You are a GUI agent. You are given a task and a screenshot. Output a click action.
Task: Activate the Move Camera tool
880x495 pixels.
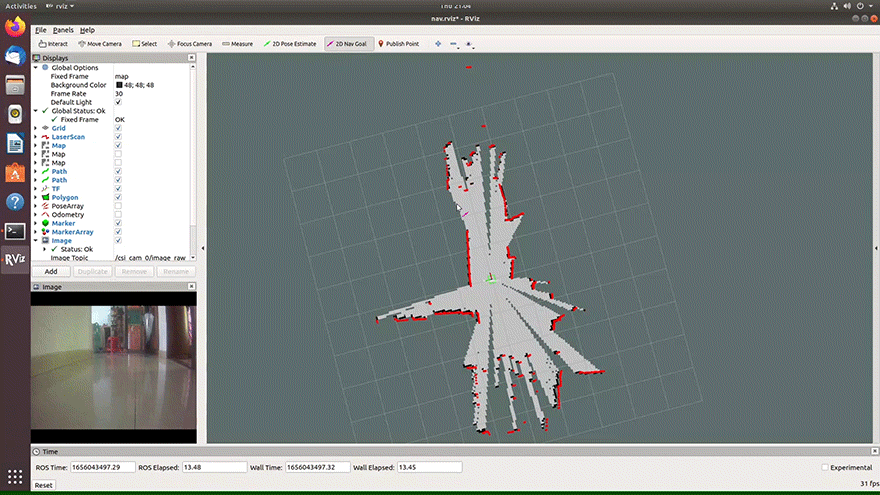(x=99, y=44)
